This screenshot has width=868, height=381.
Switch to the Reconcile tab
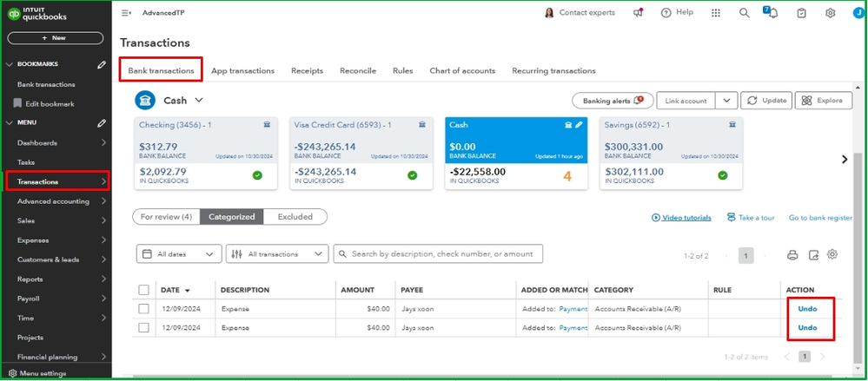point(358,71)
